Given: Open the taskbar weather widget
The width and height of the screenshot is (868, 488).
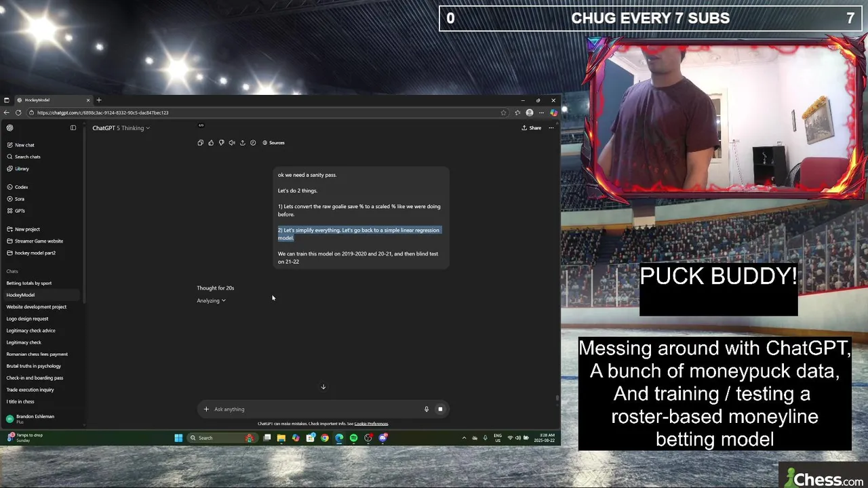Looking at the screenshot, I should click(26, 438).
